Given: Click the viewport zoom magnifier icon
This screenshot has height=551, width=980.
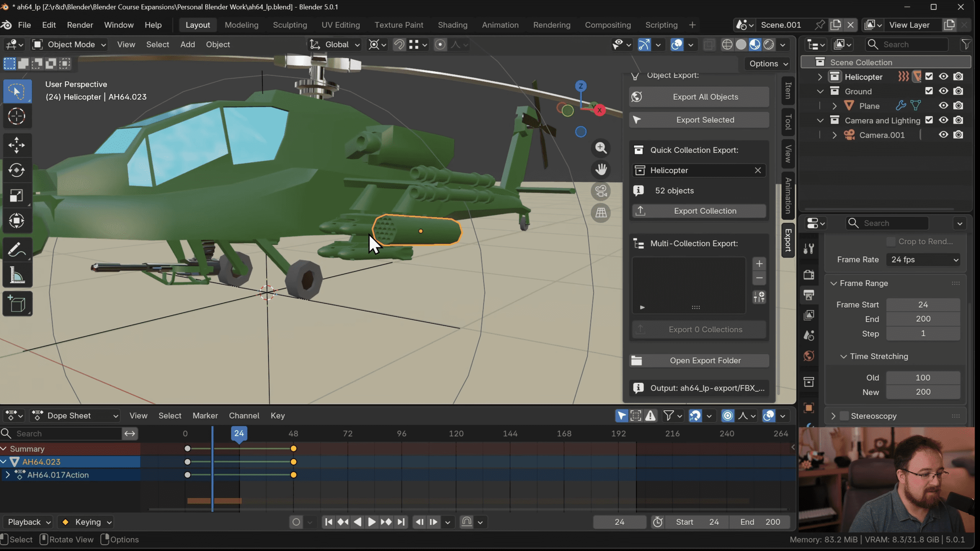Looking at the screenshot, I should [x=601, y=148].
